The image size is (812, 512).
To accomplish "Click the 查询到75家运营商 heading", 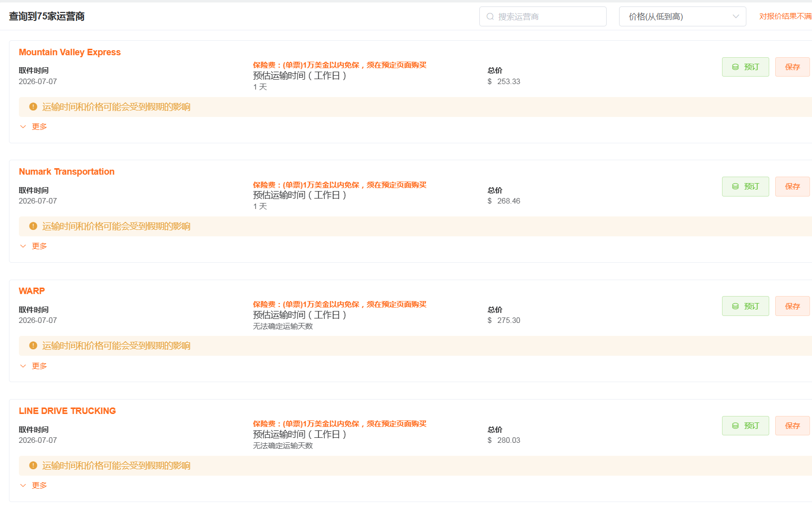I will 47,16.
